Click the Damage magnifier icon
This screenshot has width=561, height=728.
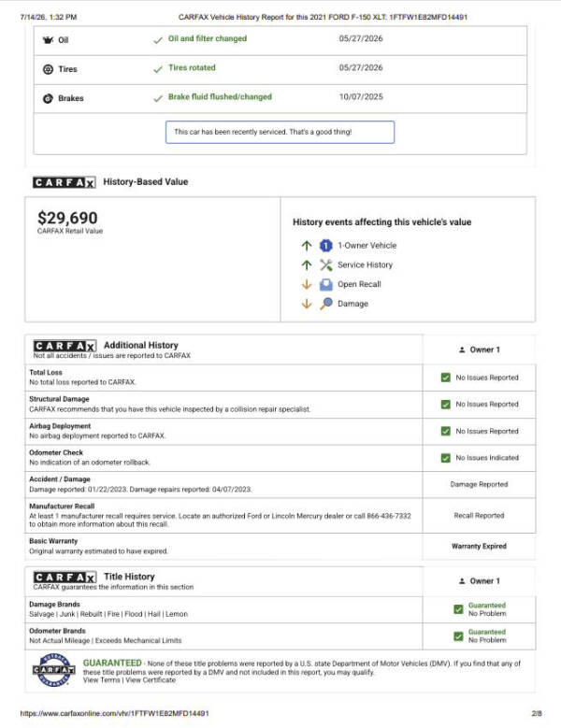(x=326, y=304)
